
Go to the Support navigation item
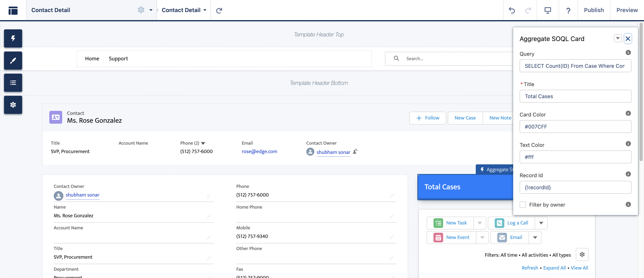(x=118, y=59)
